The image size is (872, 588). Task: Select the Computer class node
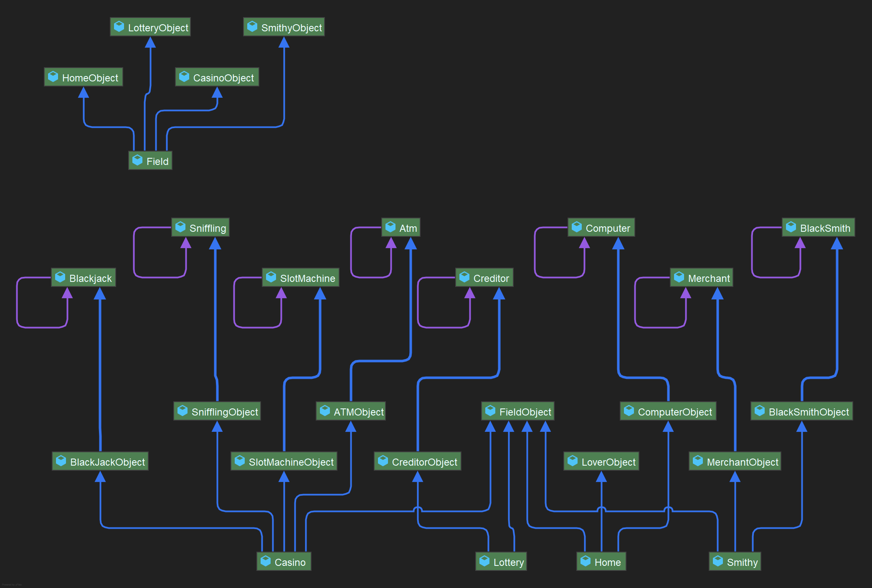click(601, 228)
